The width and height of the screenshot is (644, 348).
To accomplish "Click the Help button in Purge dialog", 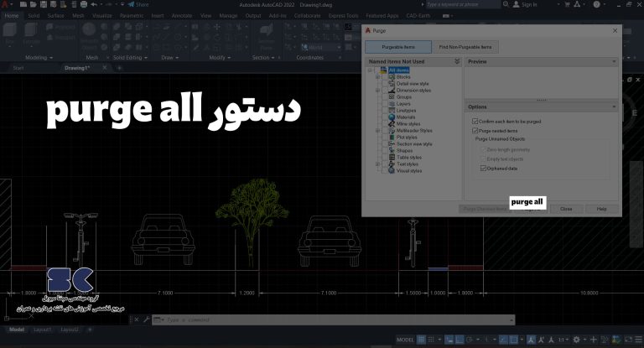I will click(x=602, y=209).
